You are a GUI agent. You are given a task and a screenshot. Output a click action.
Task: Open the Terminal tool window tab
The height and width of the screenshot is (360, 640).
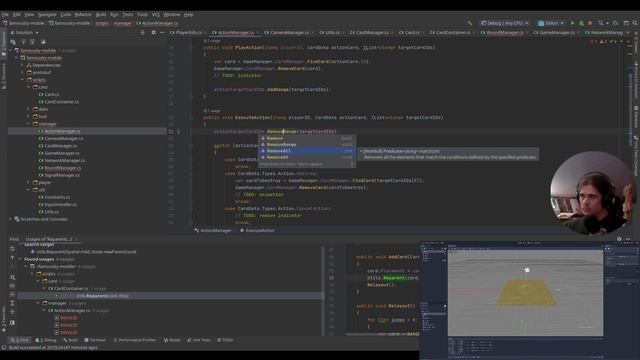tap(95, 340)
